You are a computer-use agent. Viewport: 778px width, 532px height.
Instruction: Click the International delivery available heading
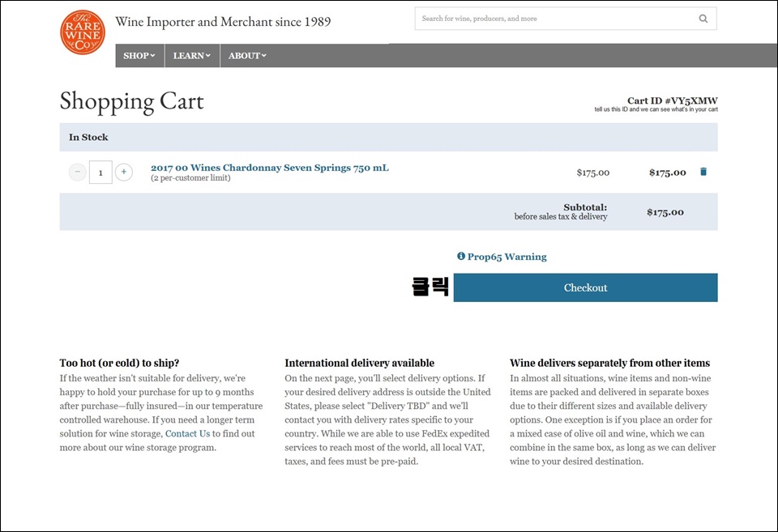click(x=359, y=363)
